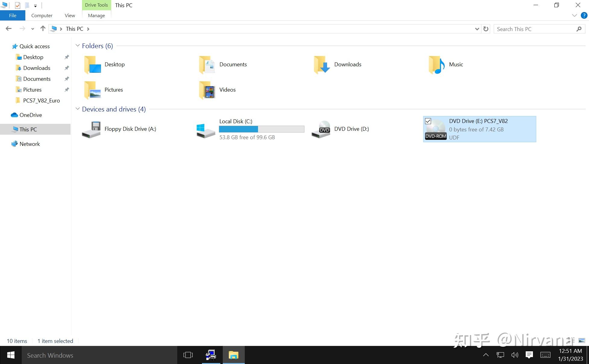
Task: Uncheck the DVD Drive (E:) PCS7_V82 checkbox
Action: tap(428, 121)
